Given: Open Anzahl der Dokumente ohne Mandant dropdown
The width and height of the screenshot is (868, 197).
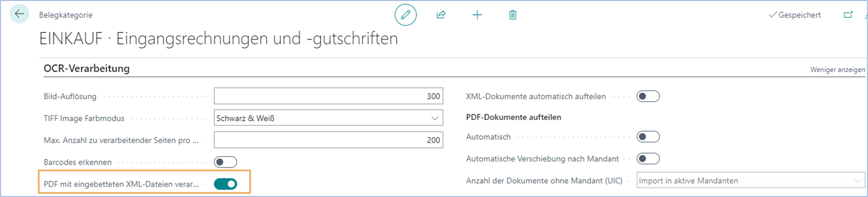Looking at the screenshot, I should click(x=750, y=181).
